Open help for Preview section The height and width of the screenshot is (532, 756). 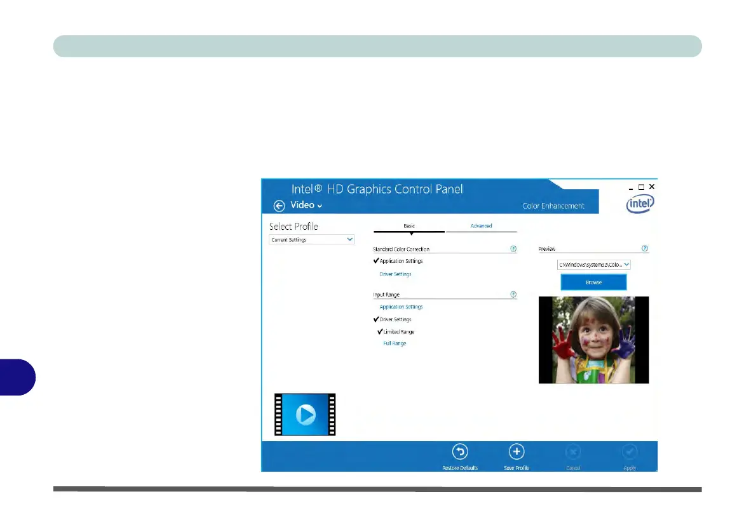(645, 249)
